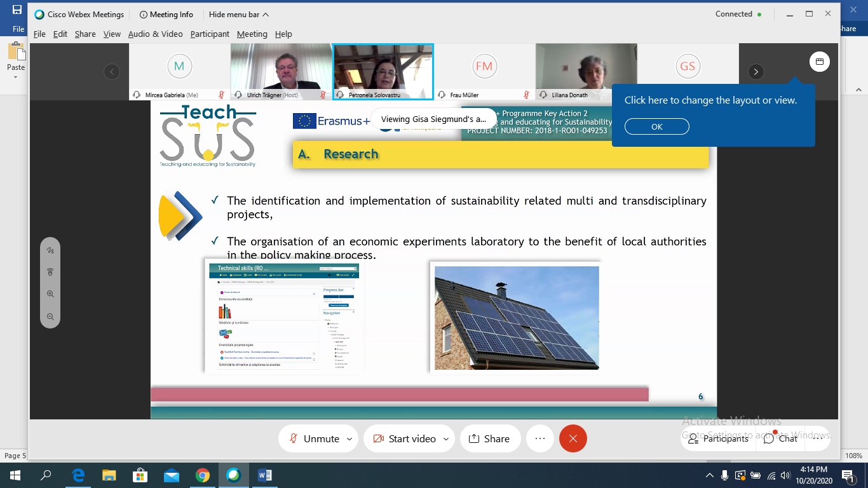
Task: Open Microsoft Edge from the taskbar
Action: pos(79,475)
